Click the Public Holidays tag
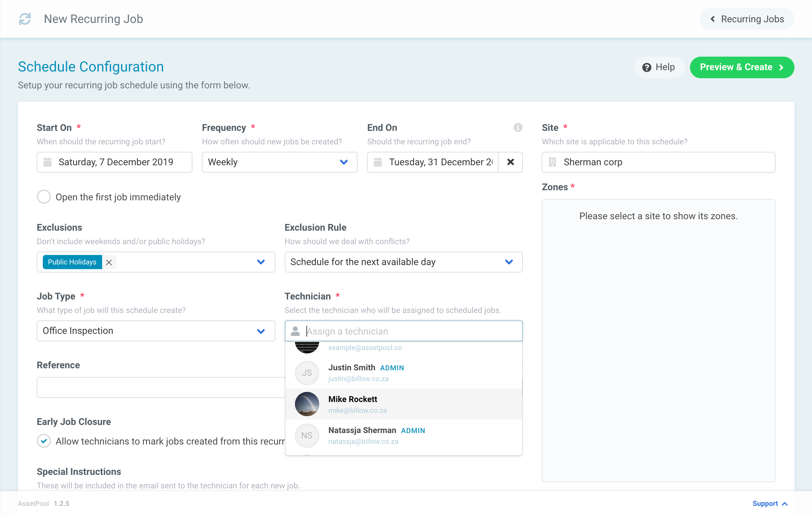Viewport: 812px width, 516px height. coord(72,262)
